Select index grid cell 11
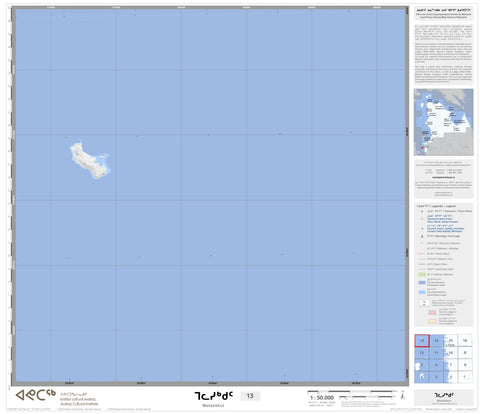Viewport: 480px width, 414px height. pyautogui.click(x=436, y=353)
